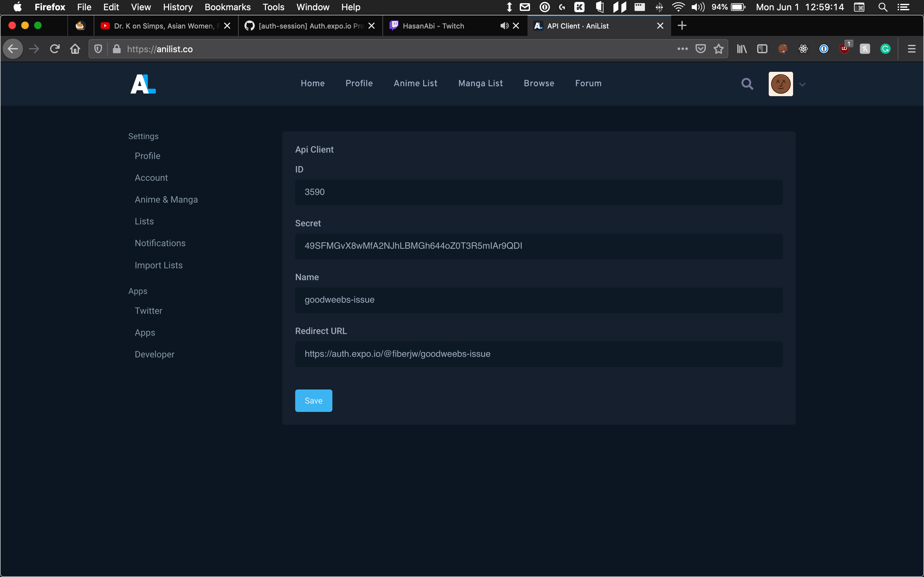924x577 pixels.
Task: Open the Bookmarks menu
Action: click(x=227, y=7)
